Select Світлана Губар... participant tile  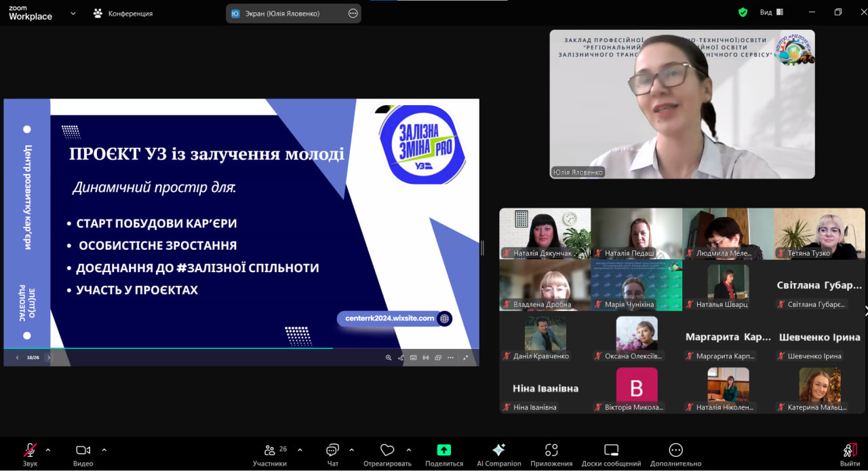819,285
